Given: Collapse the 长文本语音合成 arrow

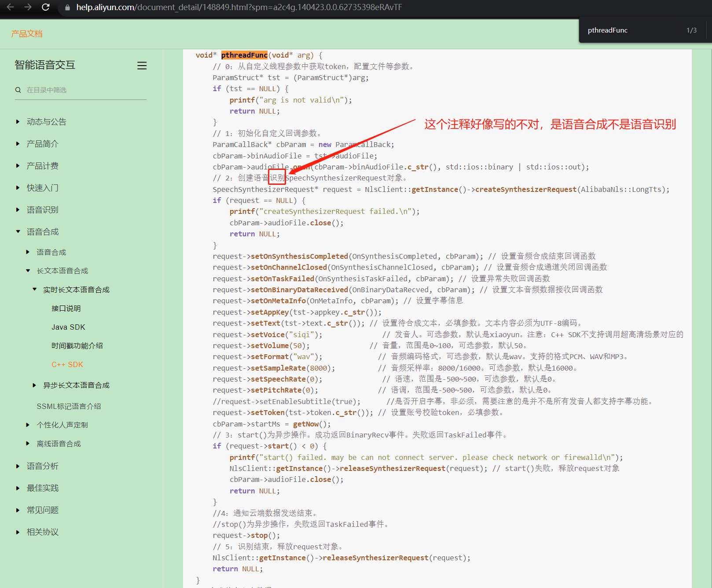Looking at the screenshot, I should coord(28,271).
